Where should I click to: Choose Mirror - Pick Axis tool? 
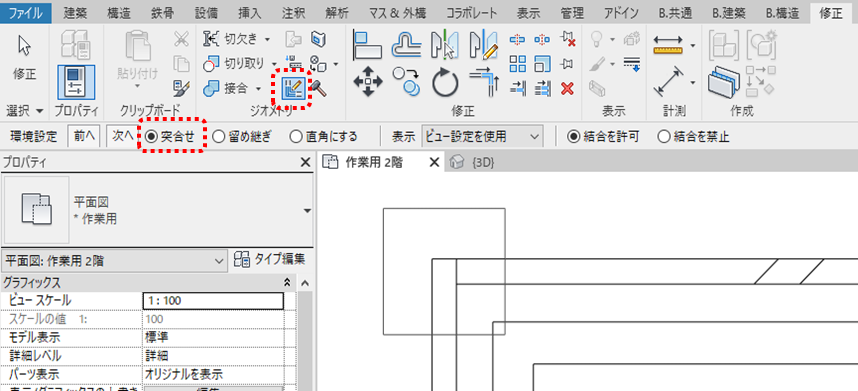[444, 44]
